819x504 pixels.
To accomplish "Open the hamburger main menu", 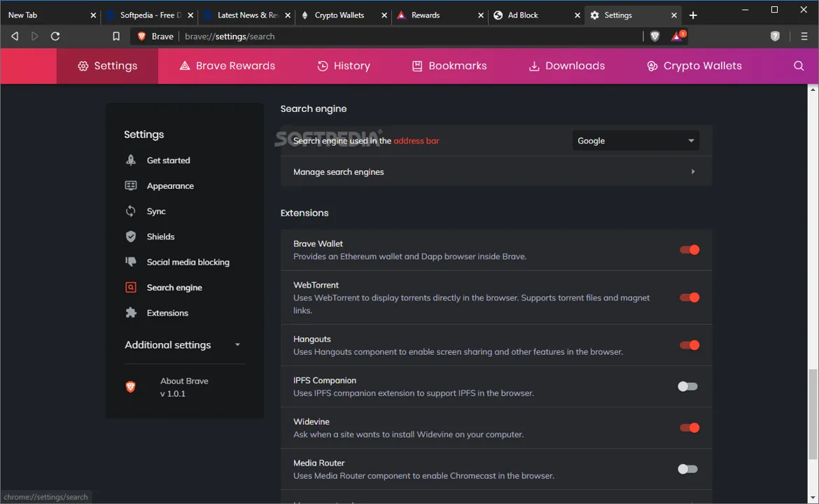I will (804, 36).
